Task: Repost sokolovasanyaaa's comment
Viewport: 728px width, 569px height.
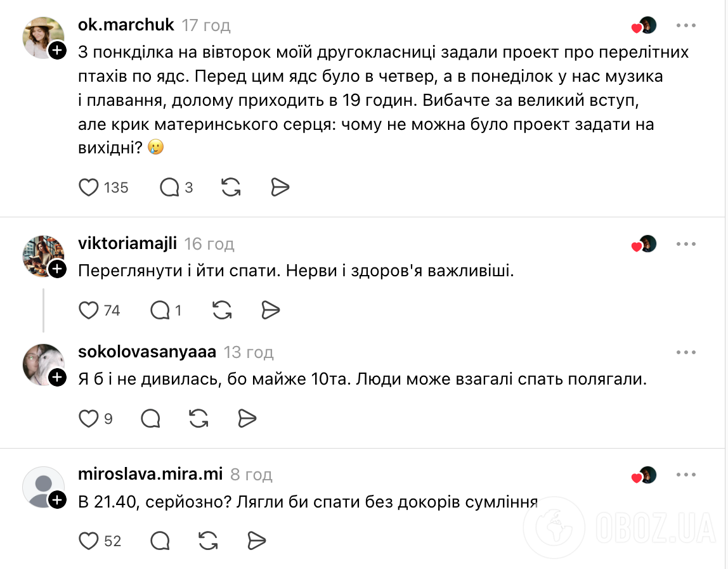Action: 198,419
